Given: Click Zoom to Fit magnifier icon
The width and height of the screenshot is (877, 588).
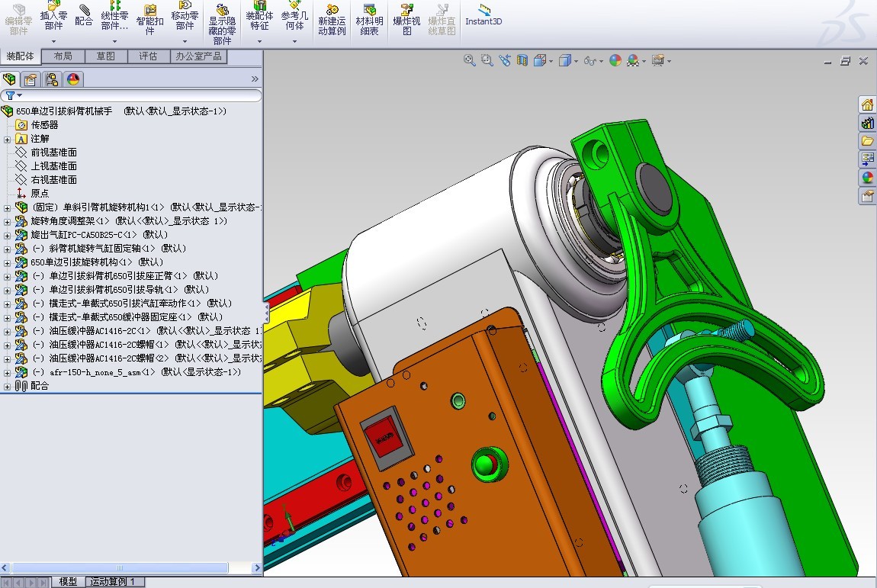Looking at the screenshot, I should click(x=470, y=60).
